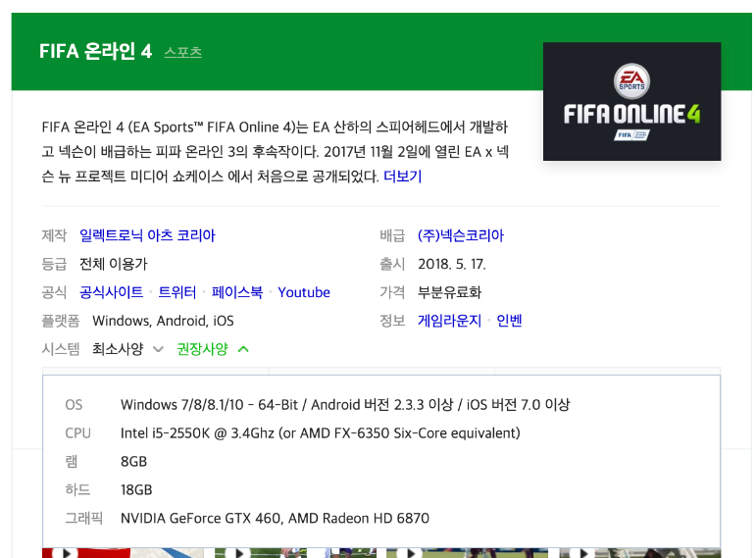The height and width of the screenshot is (558, 756).
Task: Click the 18GB hard disk value
Action: click(x=136, y=490)
